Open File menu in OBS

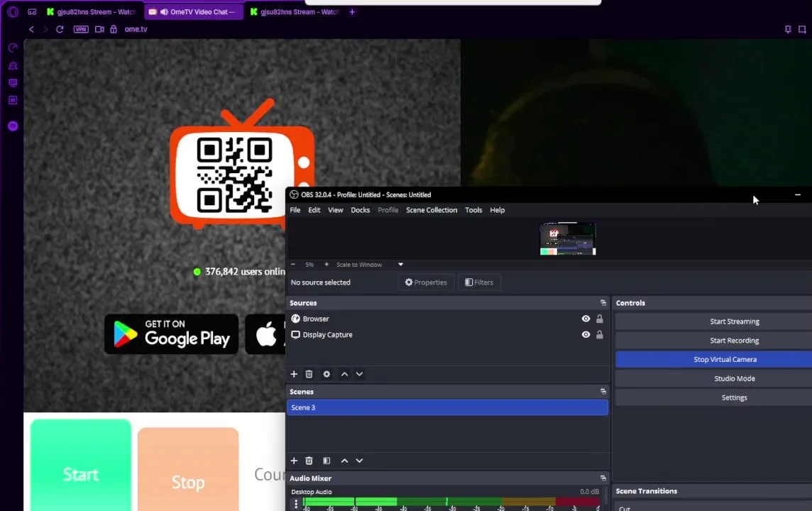[x=295, y=209]
